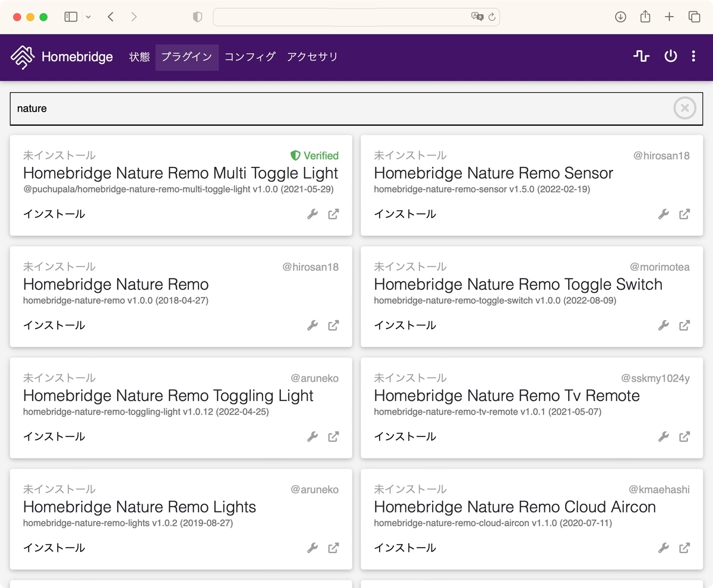Click 'homebridge-nature-remo-lights v1.0.2 (2019-08-27)' text

128,523
